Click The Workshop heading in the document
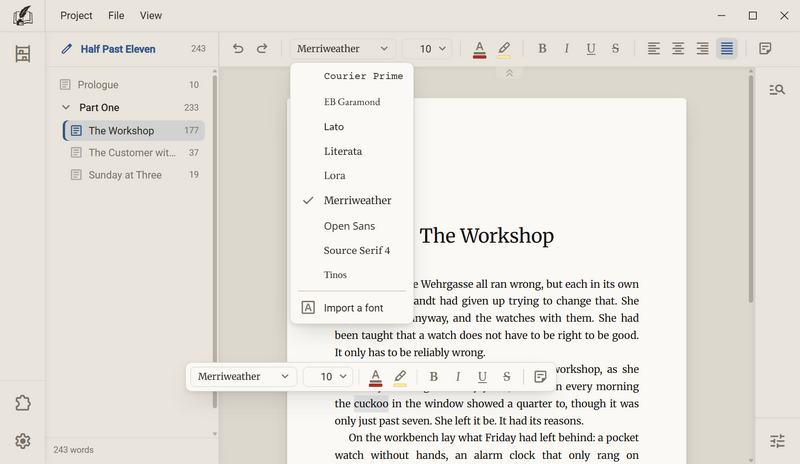800x464 pixels. tap(487, 236)
